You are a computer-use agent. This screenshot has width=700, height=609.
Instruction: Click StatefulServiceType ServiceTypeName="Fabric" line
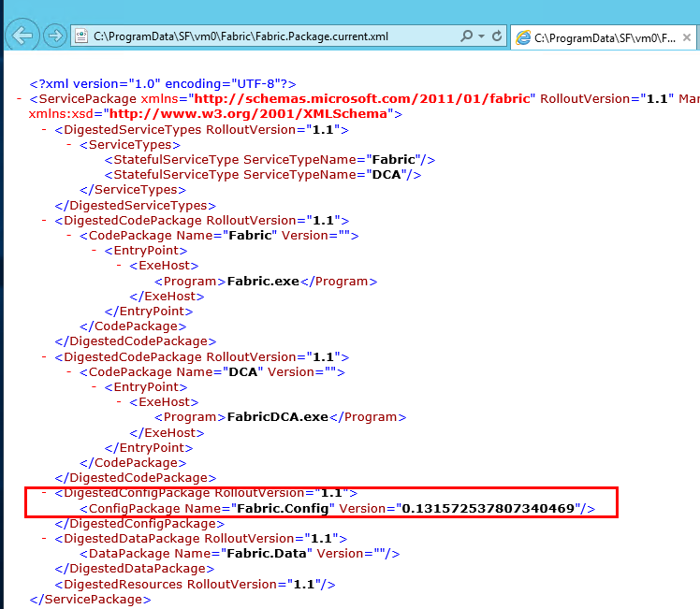(x=270, y=160)
